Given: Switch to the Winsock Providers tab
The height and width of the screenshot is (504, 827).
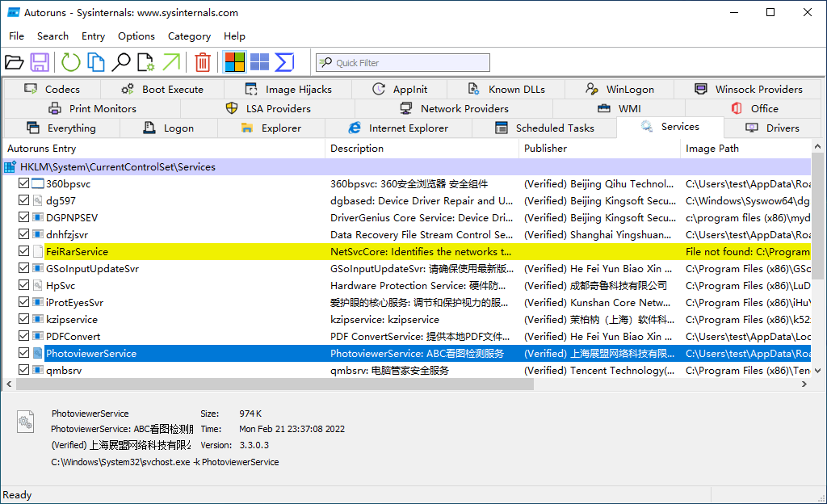Looking at the screenshot, I should (x=748, y=89).
